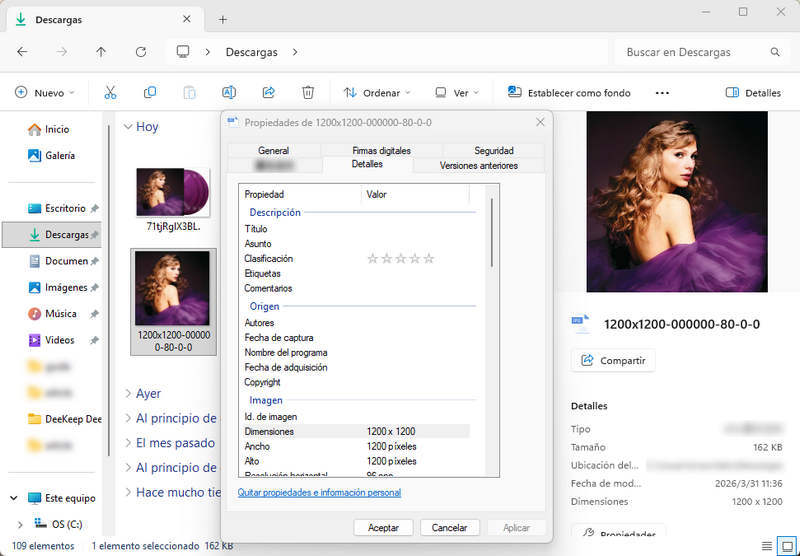
Task: Switch to the Seguridad tab
Action: coord(493,150)
